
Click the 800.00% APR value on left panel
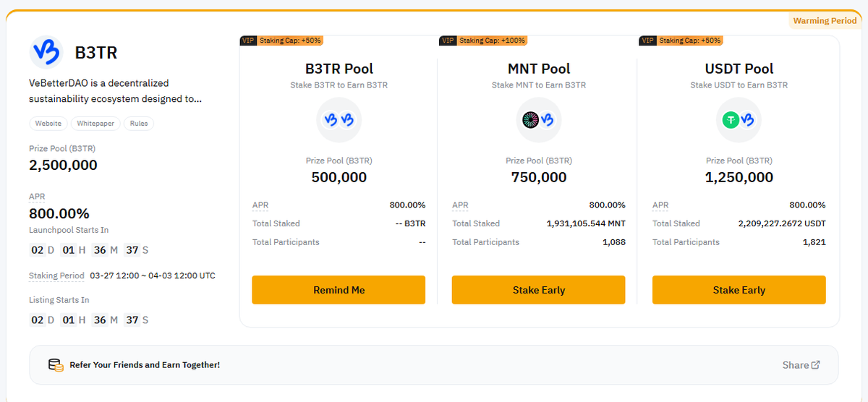[59, 213]
